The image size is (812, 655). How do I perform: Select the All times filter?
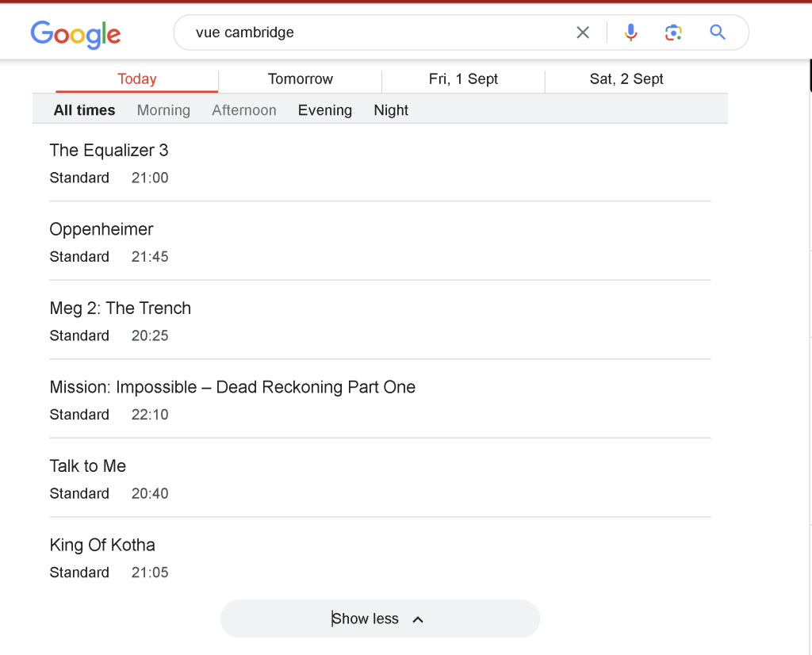[x=84, y=110]
